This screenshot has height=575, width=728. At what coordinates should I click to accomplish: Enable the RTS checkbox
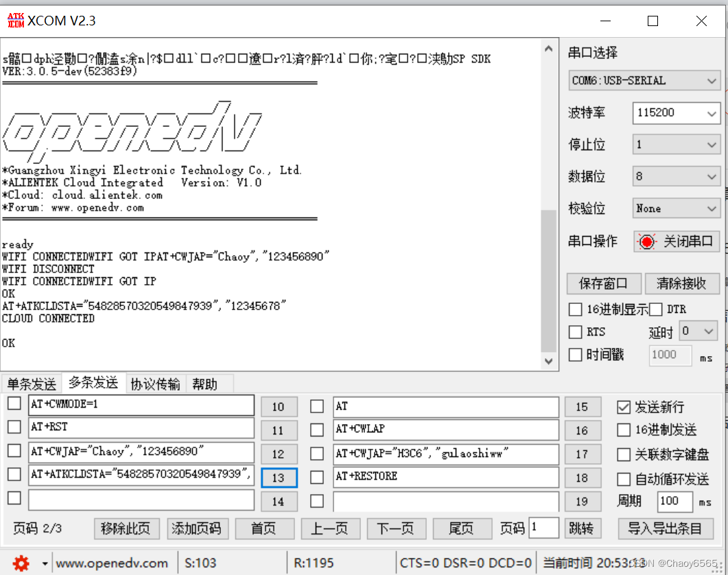pos(575,331)
